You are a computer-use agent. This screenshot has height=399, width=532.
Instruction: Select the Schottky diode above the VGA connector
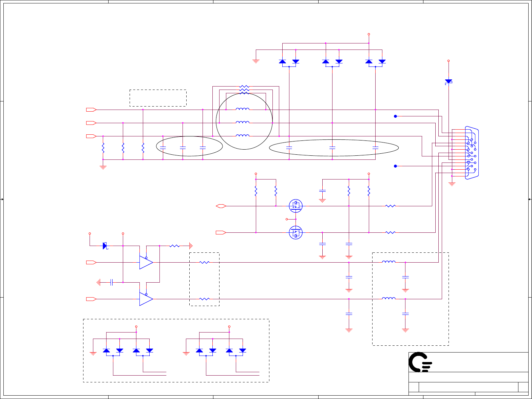[x=449, y=81]
